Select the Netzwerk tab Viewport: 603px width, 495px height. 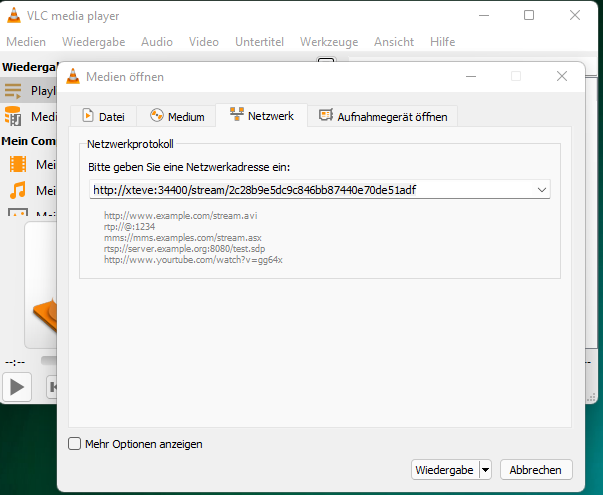click(x=262, y=115)
